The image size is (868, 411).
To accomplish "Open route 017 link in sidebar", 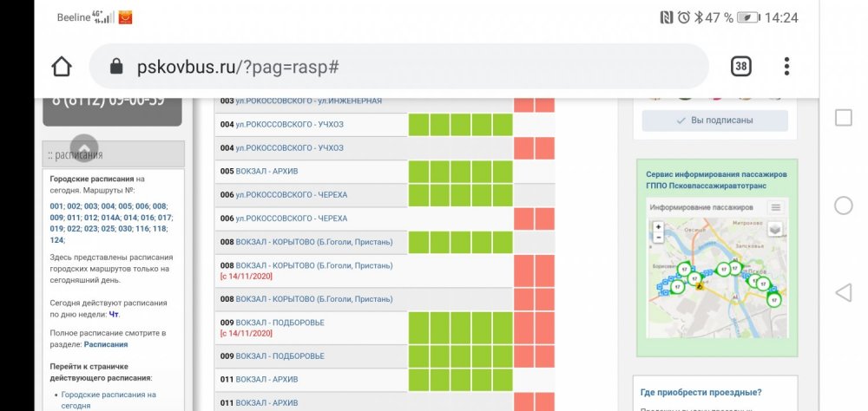I will (165, 218).
